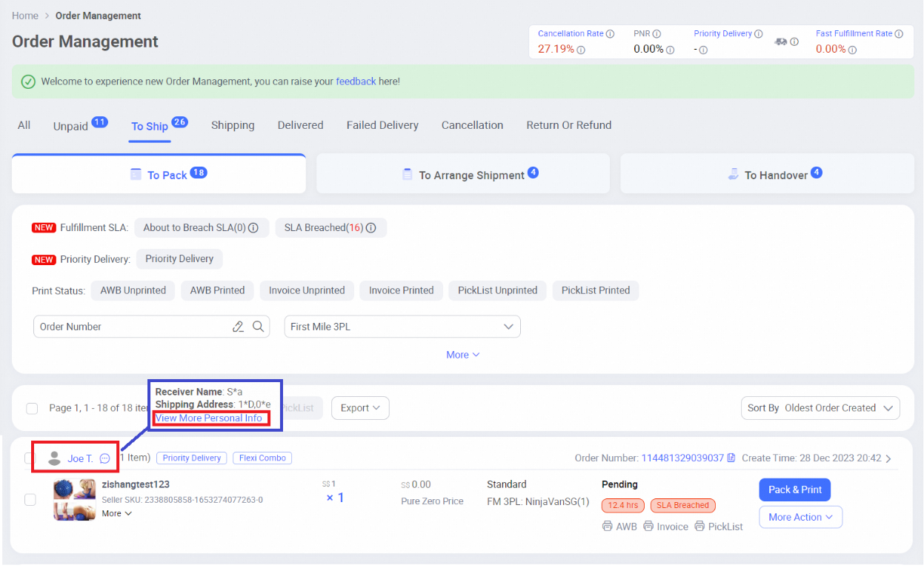Click the zishangtest123 product thumbnail

click(74, 499)
